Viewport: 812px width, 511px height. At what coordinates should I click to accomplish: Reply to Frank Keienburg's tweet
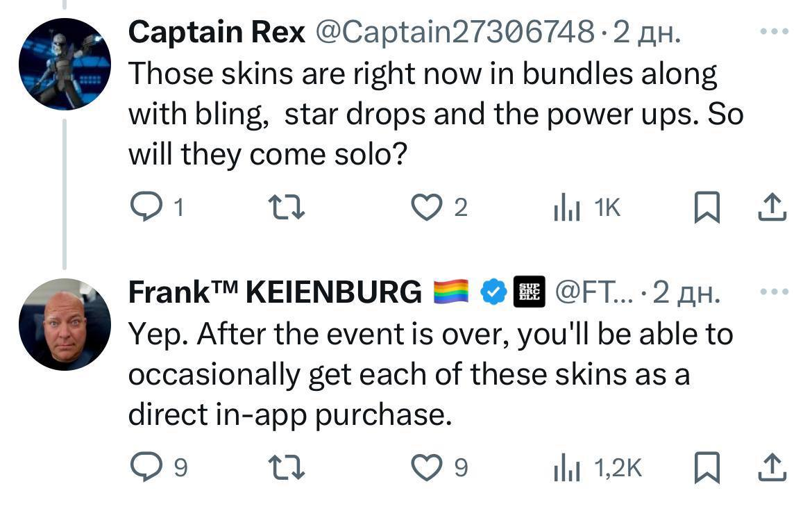point(146,468)
